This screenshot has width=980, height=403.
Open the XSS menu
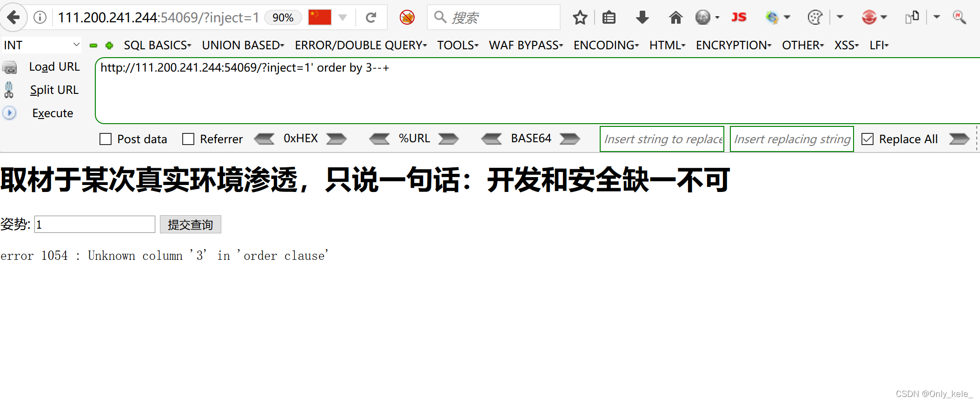(847, 46)
